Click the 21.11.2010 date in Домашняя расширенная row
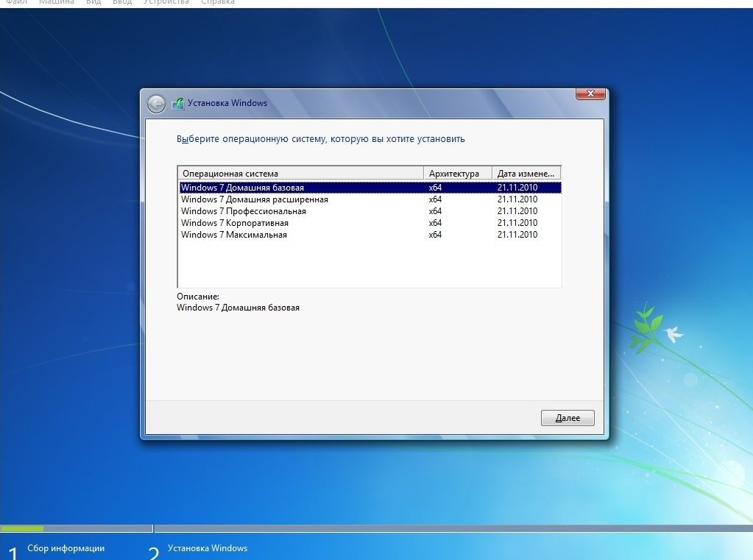The width and height of the screenshot is (753, 560). click(517, 199)
